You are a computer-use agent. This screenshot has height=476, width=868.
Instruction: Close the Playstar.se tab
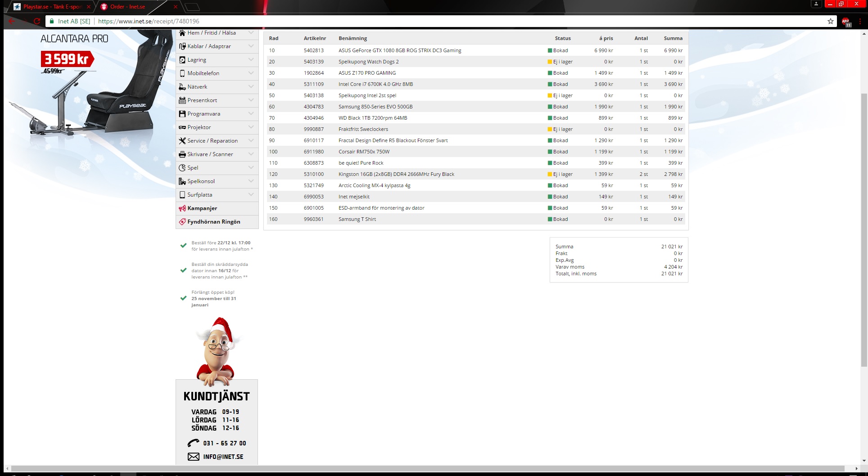(x=88, y=7)
